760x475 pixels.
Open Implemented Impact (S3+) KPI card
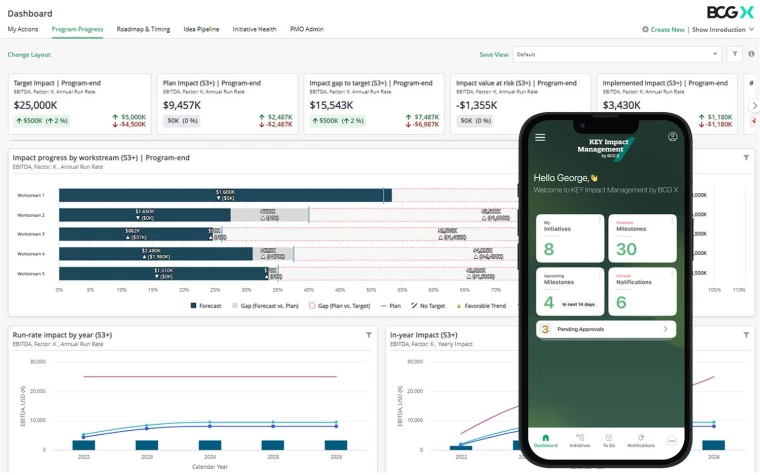click(x=666, y=104)
